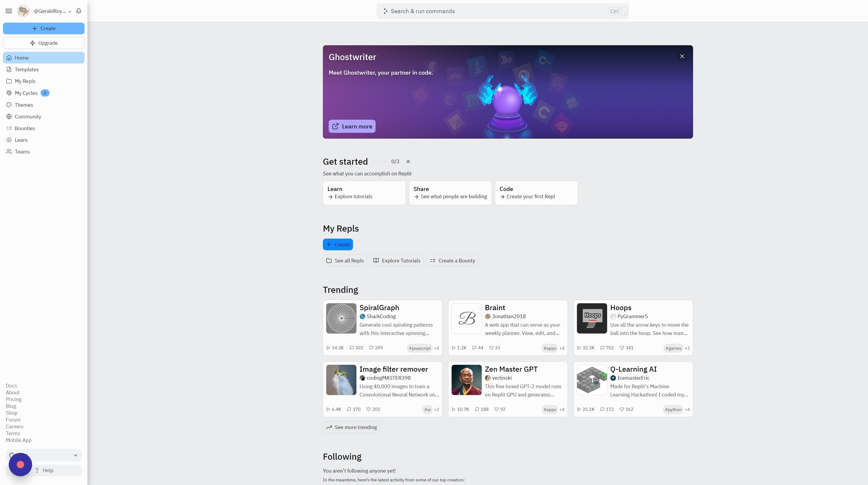
Task: Click the round red record button
Action: pos(20,464)
